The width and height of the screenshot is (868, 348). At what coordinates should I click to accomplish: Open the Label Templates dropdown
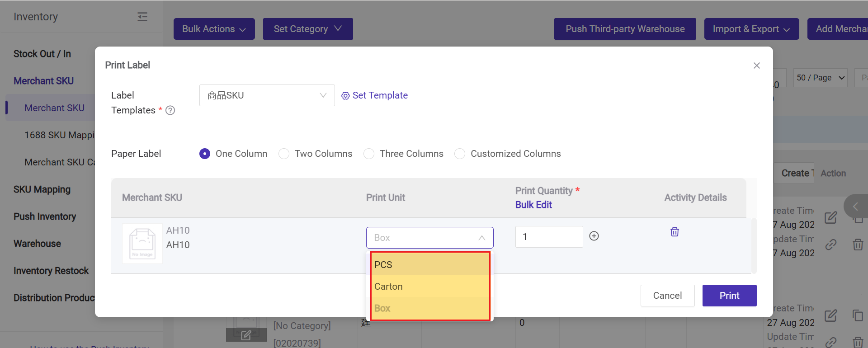pos(267,95)
